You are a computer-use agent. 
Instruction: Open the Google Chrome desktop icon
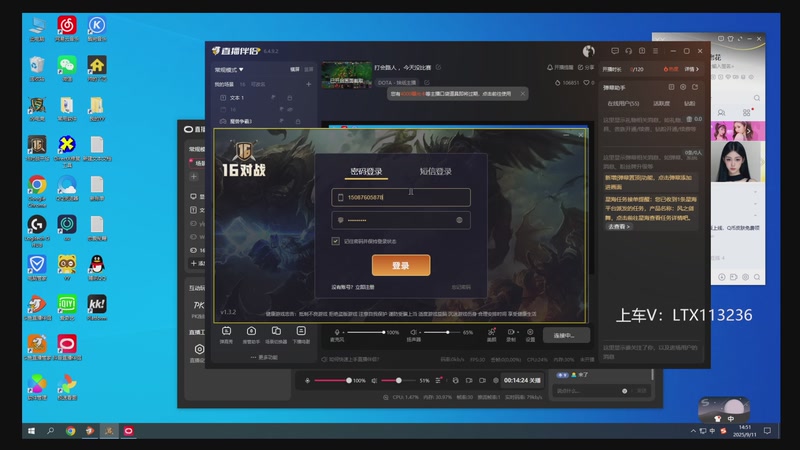[x=37, y=191]
